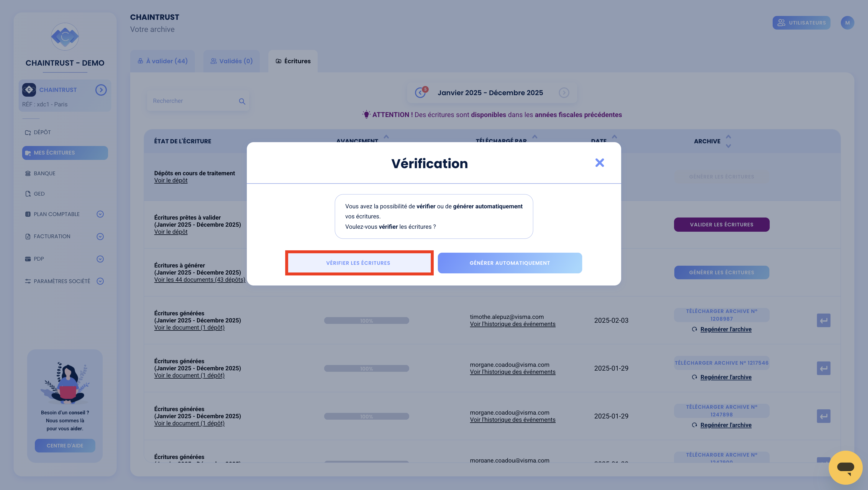Sort Archive column descending arrow
Screen dimensions: 868x490
728,146
